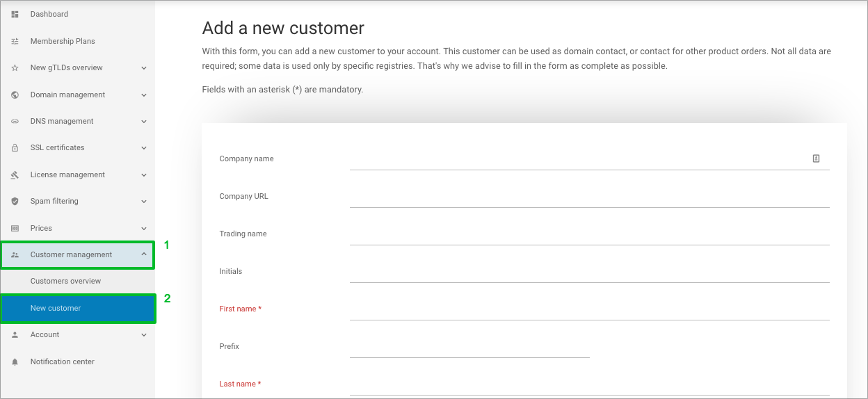Screen dimensions: 868x399
Task: Expand the DNS management chevron
Action: [144, 122]
